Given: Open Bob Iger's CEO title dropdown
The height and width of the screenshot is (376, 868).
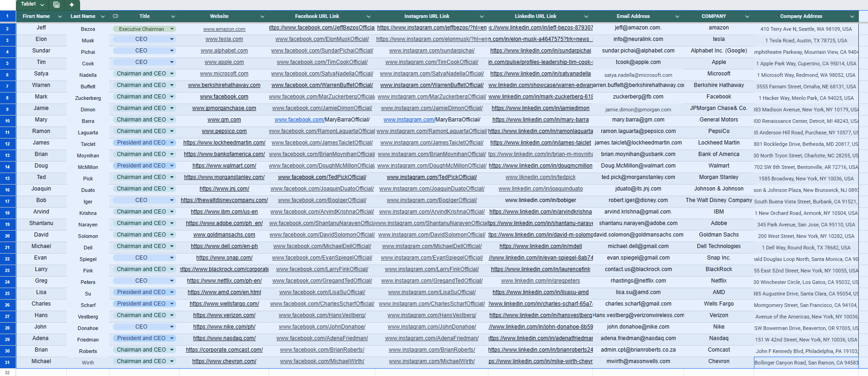Looking at the screenshot, I should tap(144, 200).
